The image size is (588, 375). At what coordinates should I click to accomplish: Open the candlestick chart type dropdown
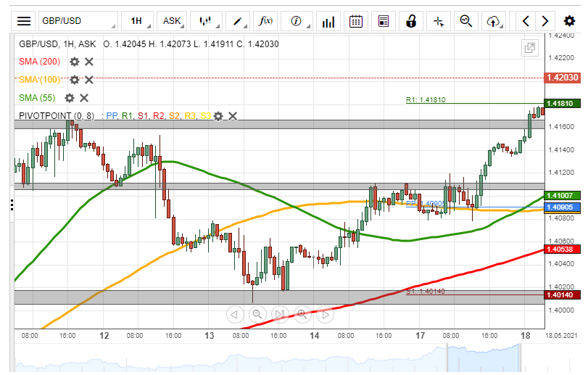pyautogui.click(x=206, y=21)
